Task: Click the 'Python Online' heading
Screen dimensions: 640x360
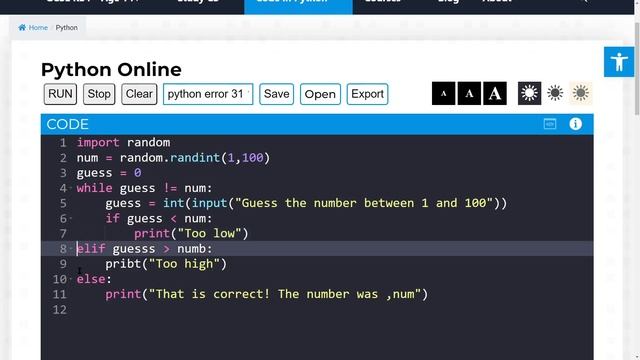Action: 111,69
